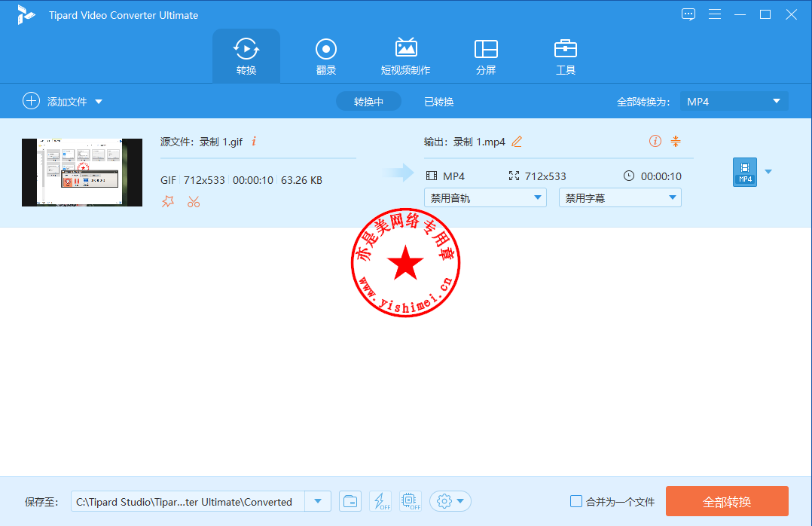Open the 禁用字幕 subtitle dropdown
Screen dimensions: 812x526
[x=620, y=198]
